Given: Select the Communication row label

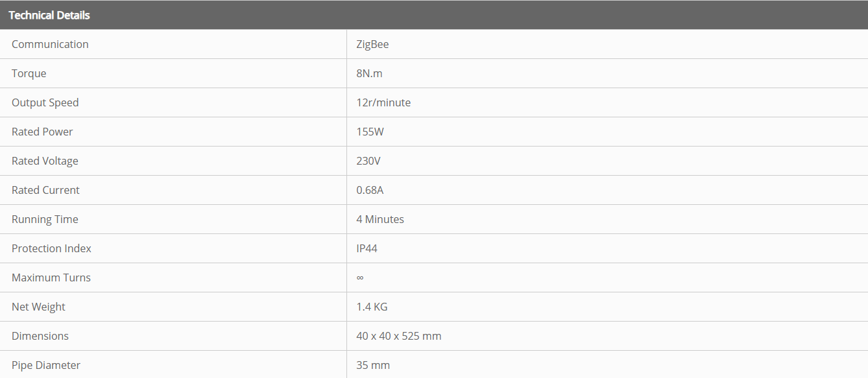Looking at the screenshot, I should coord(50,44).
